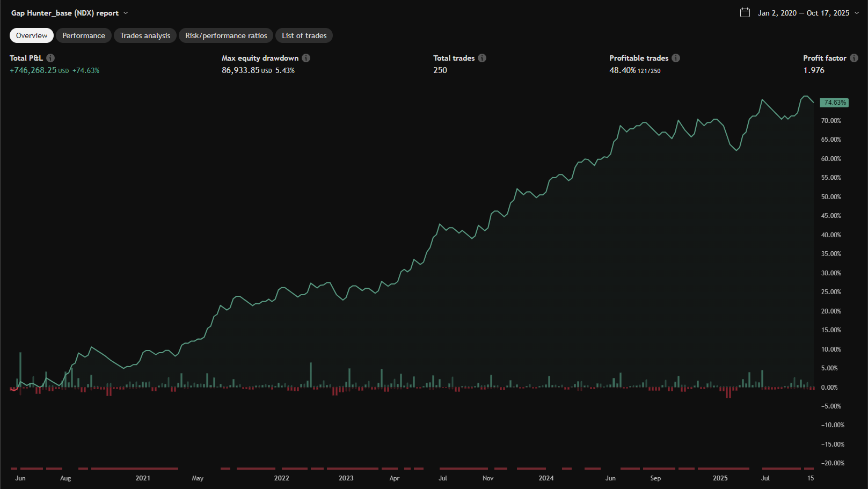Select the Jan 2, 2020 — Oct 17, 2025 range
This screenshot has width=868, height=489.
(803, 13)
